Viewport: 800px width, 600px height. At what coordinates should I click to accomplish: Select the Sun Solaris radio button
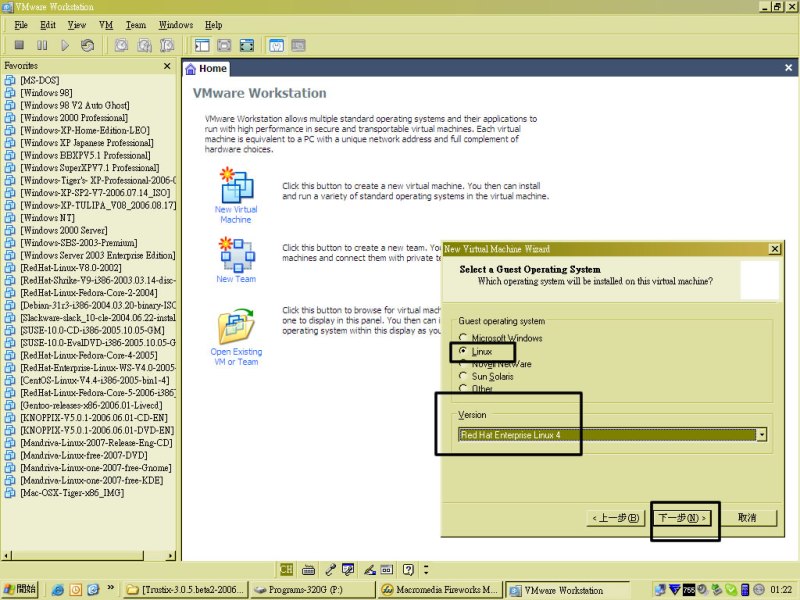point(463,376)
